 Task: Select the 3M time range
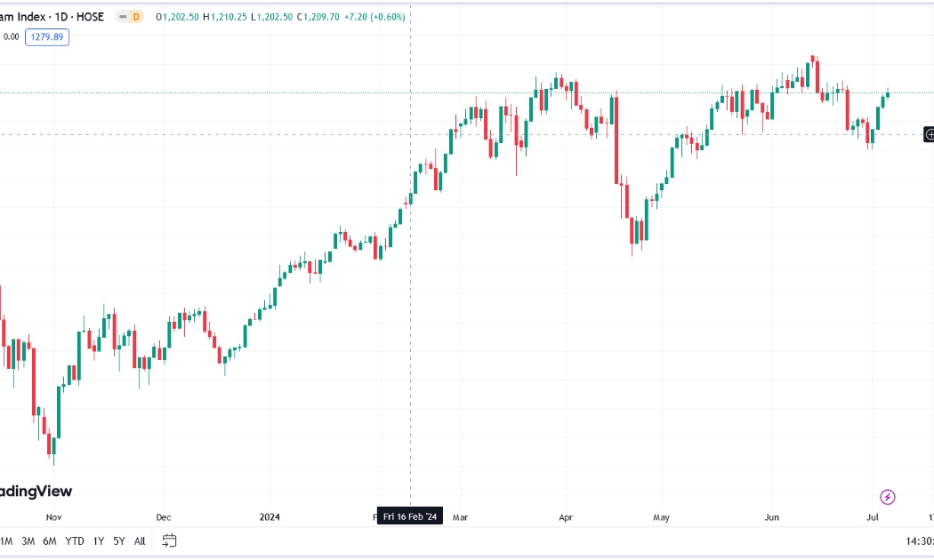click(28, 541)
